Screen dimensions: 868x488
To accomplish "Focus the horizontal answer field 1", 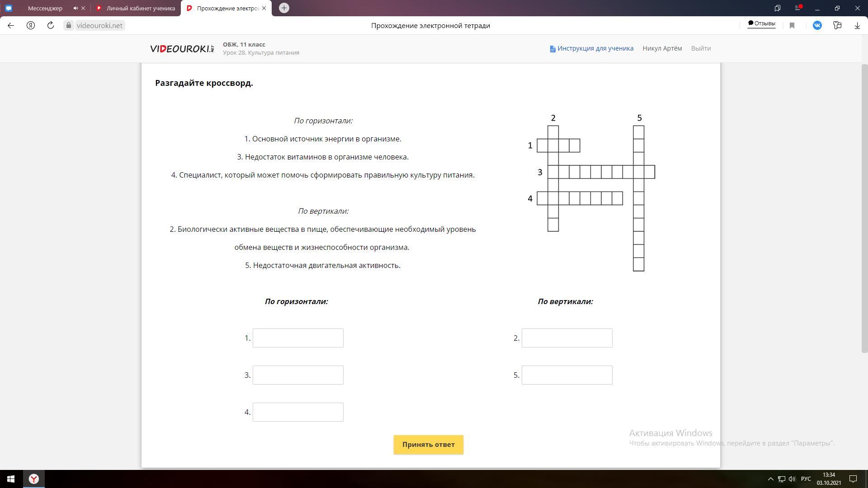I will tap(298, 338).
